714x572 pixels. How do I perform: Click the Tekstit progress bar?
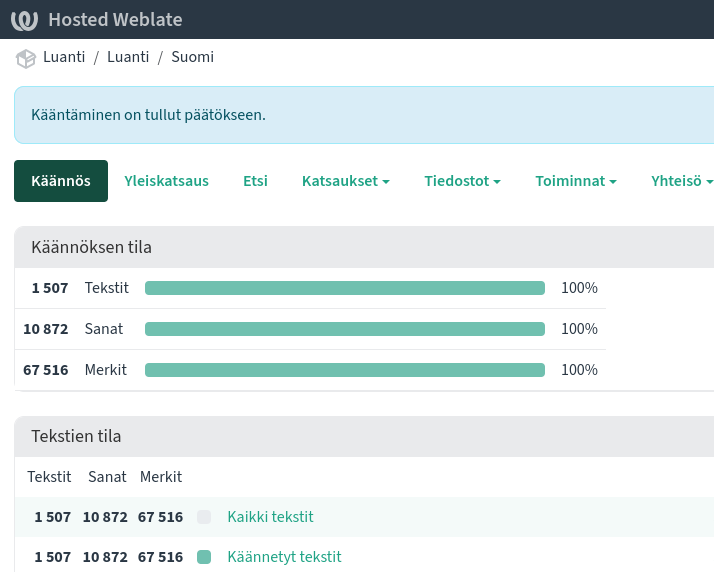(x=345, y=288)
